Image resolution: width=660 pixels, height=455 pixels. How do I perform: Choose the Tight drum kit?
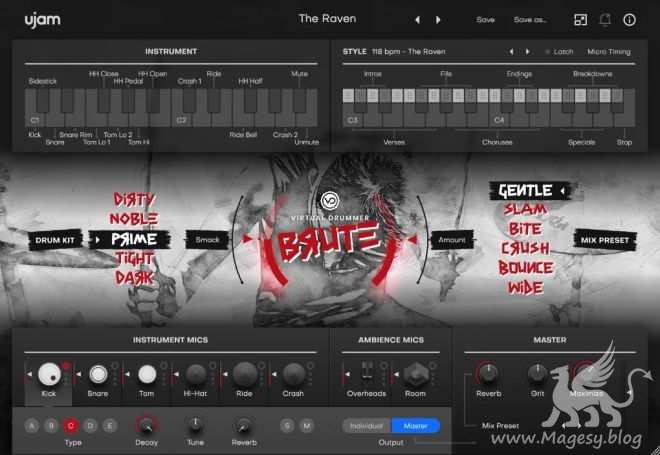point(134,258)
